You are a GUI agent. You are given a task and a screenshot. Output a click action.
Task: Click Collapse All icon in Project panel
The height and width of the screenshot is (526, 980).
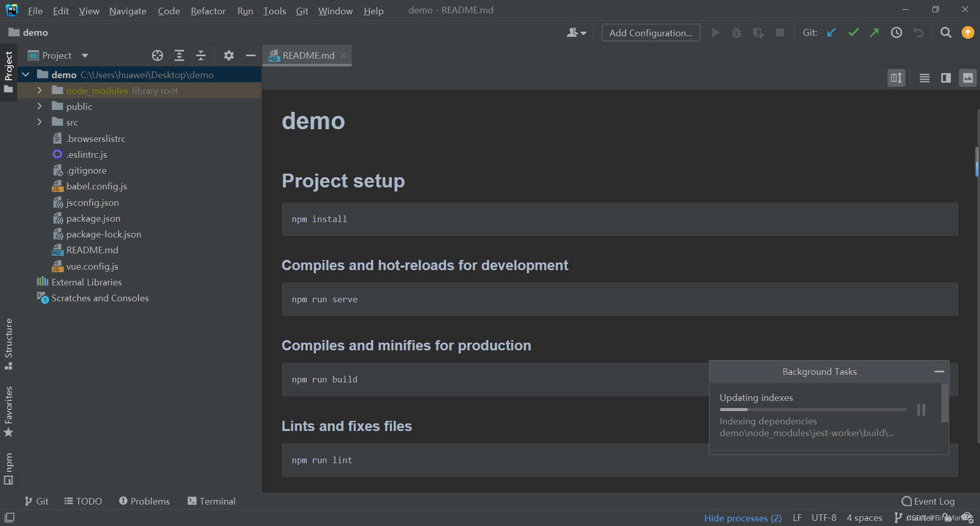point(201,55)
